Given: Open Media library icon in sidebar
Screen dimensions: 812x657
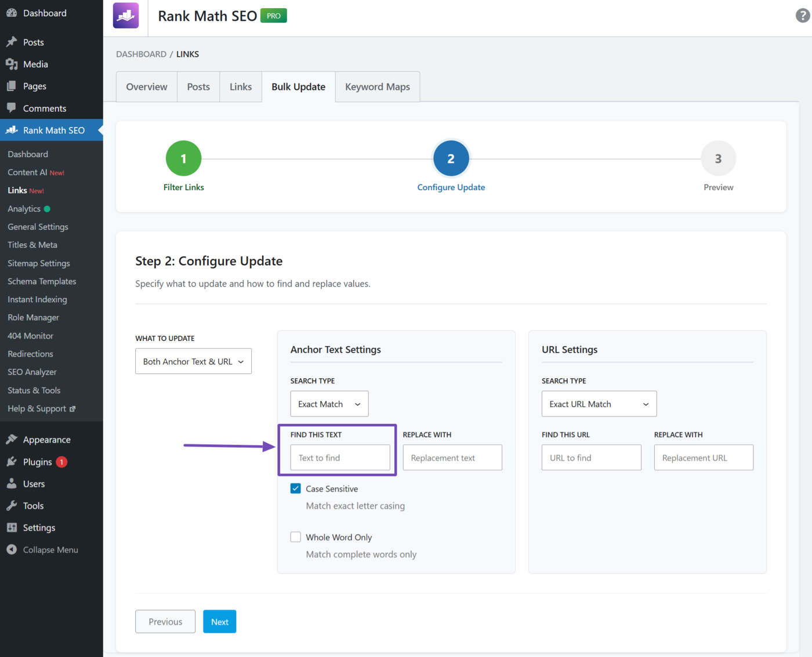Looking at the screenshot, I should [12, 64].
